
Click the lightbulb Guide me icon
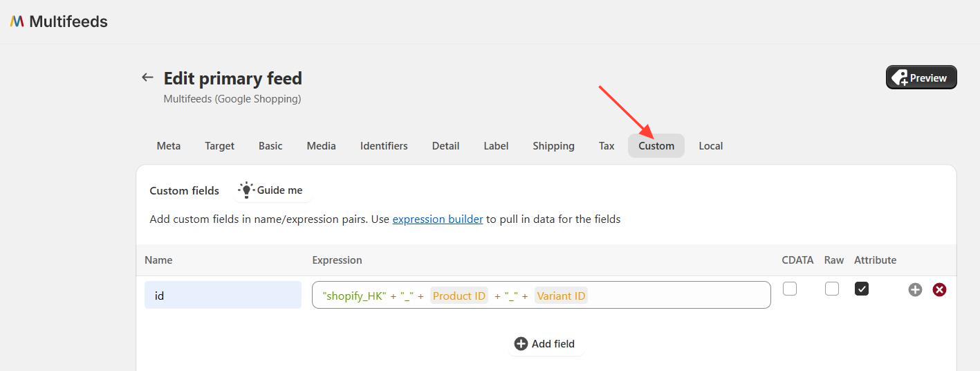pyautogui.click(x=246, y=190)
